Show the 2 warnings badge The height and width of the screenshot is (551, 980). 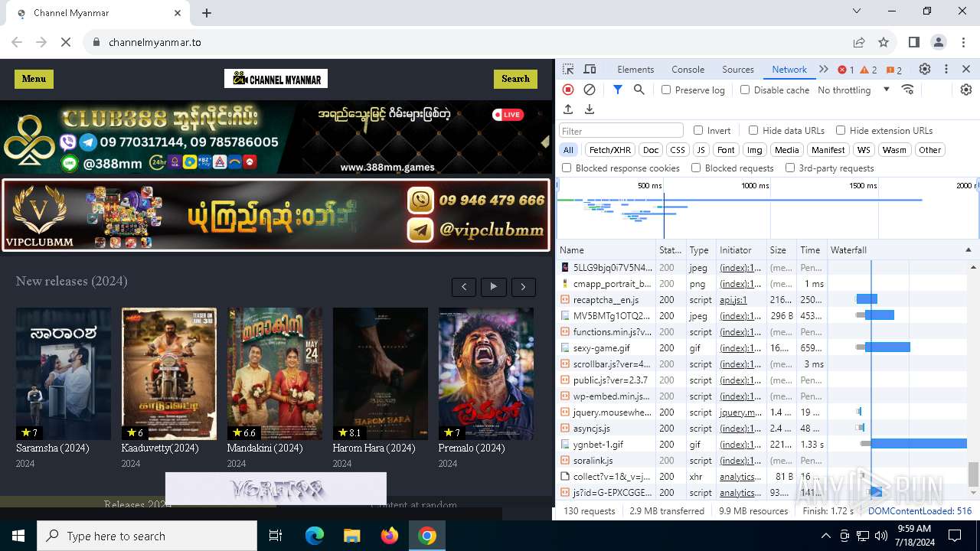[869, 70]
